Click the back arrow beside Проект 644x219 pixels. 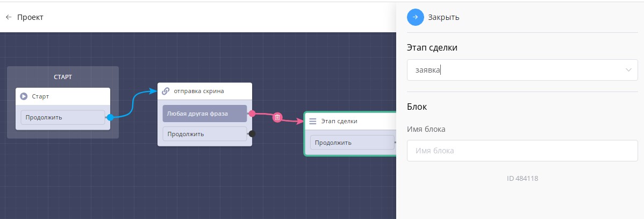pos(8,17)
